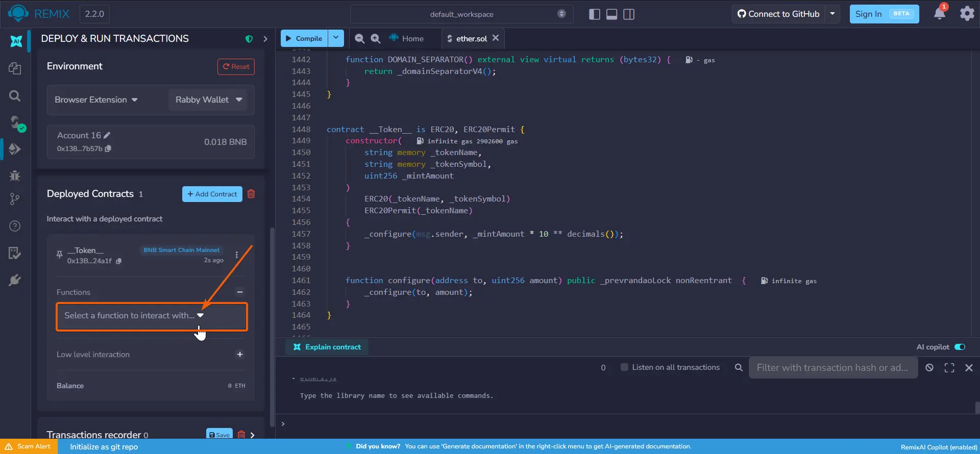Expand Low level interaction section
Screen dimensions: 980x454
pyautogui.click(x=240, y=354)
